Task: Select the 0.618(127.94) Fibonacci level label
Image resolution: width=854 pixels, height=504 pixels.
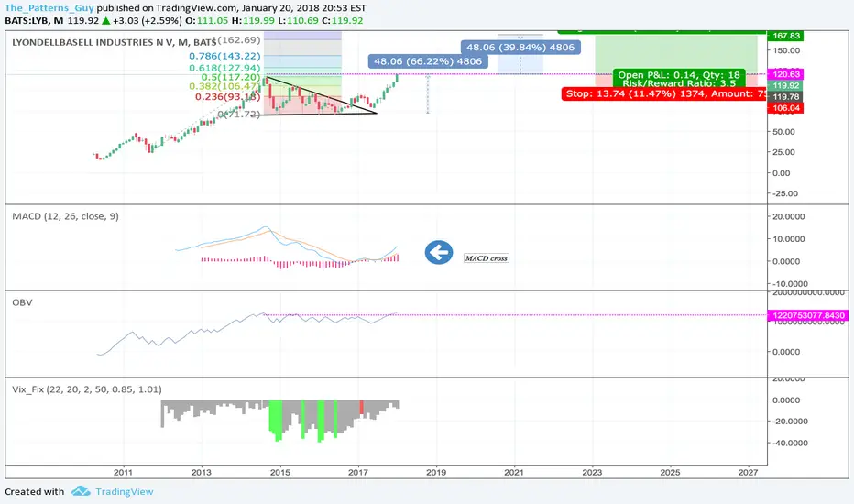Action: (224, 68)
